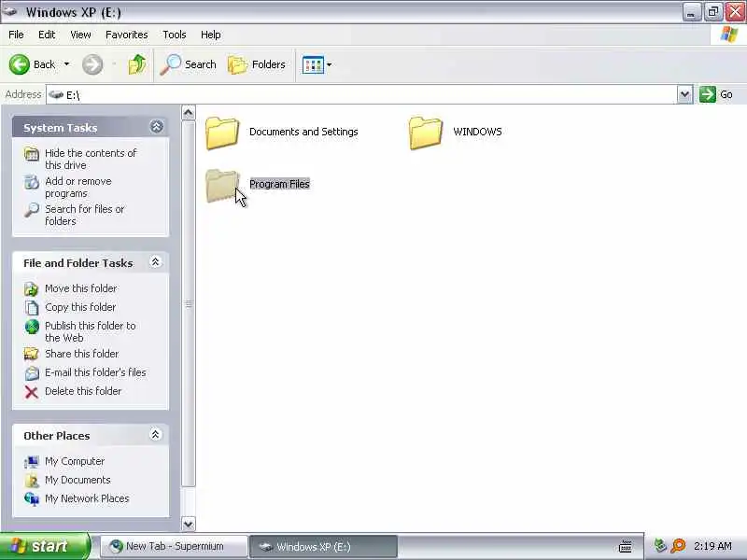
Task: Click the Documents and Settings folder name
Action: coord(303,132)
